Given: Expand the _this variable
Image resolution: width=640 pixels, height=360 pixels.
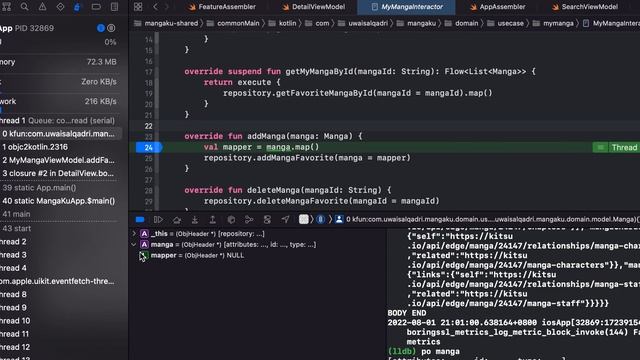Looking at the screenshot, I should [134, 234].
